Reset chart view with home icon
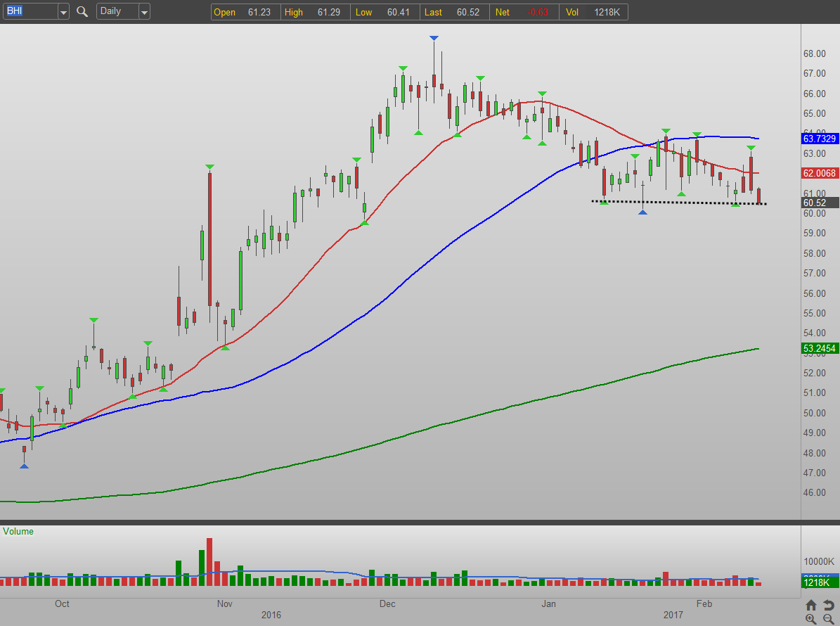 pyautogui.click(x=811, y=605)
